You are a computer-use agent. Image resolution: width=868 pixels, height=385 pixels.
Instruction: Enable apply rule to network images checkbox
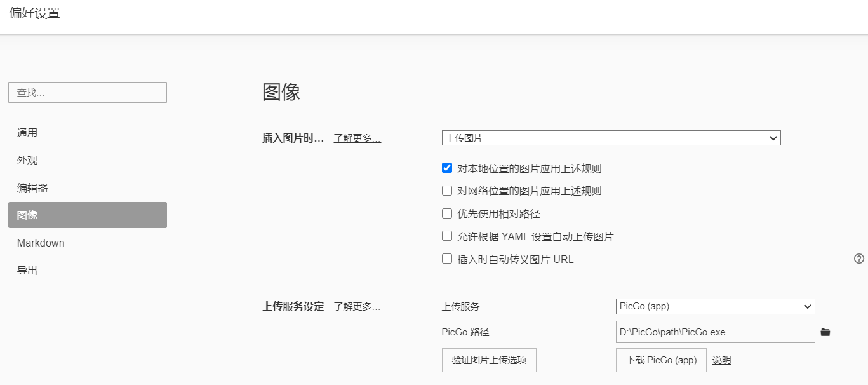(x=447, y=191)
